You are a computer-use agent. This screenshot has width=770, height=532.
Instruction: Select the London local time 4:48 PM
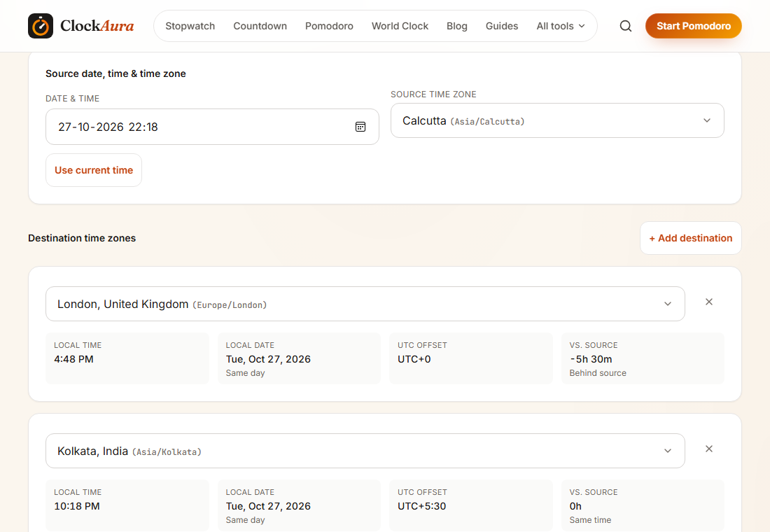point(73,359)
